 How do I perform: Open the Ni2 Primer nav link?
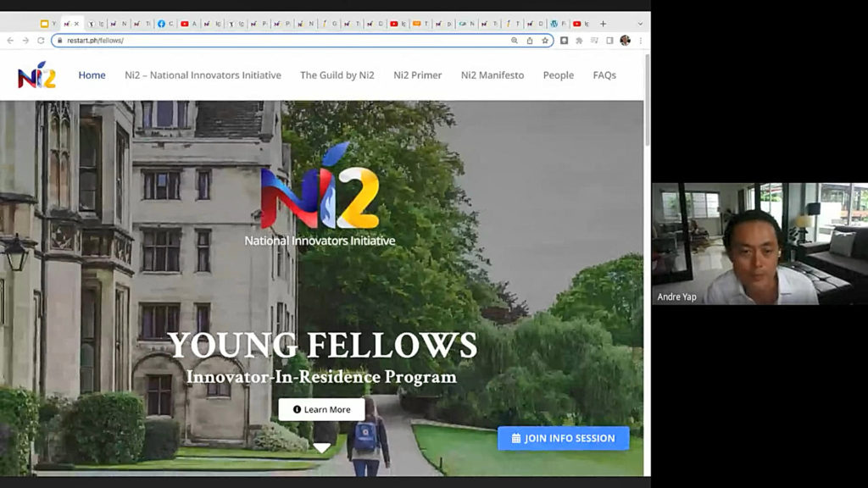[417, 75]
